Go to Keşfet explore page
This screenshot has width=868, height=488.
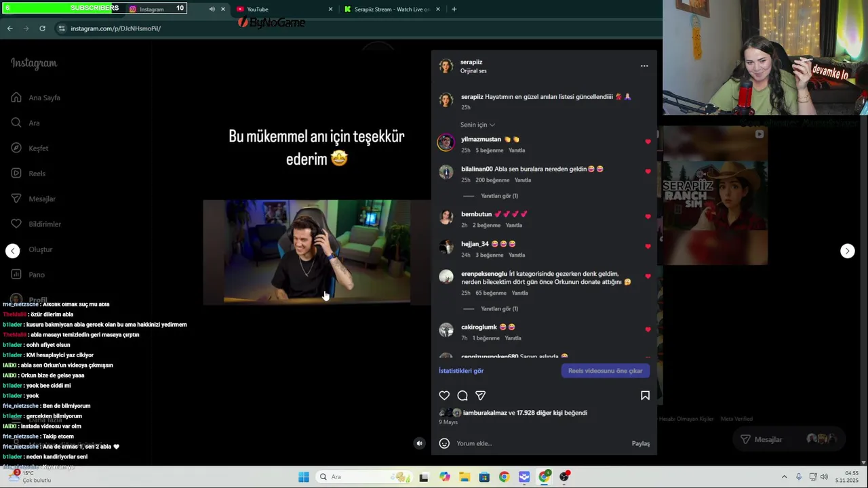[x=30, y=148]
